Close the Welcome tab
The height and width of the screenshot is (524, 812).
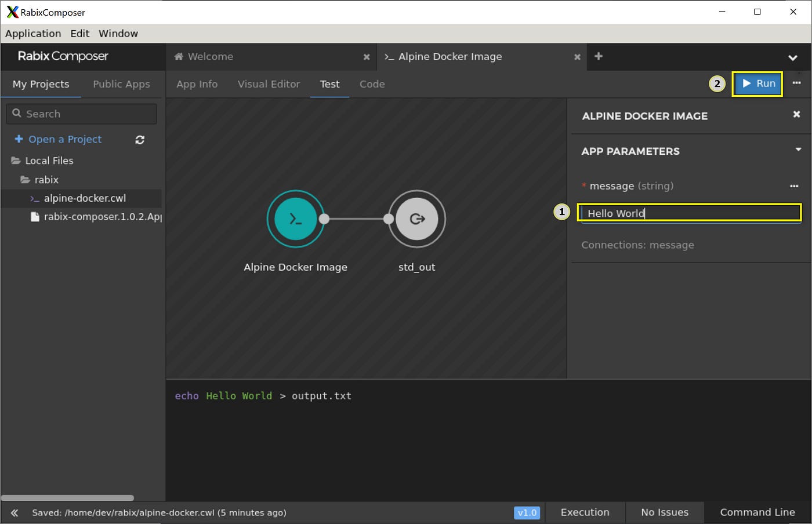[367, 57]
